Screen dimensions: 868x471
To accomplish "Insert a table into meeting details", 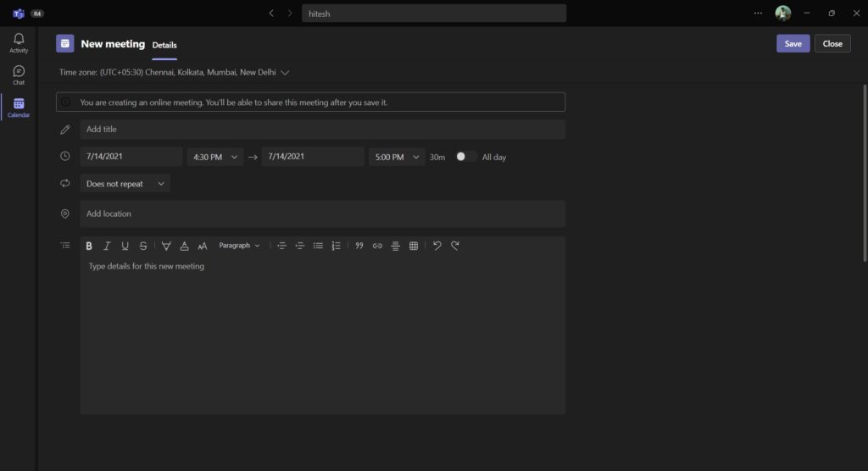I will pyautogui.click(x=414, y=246).
